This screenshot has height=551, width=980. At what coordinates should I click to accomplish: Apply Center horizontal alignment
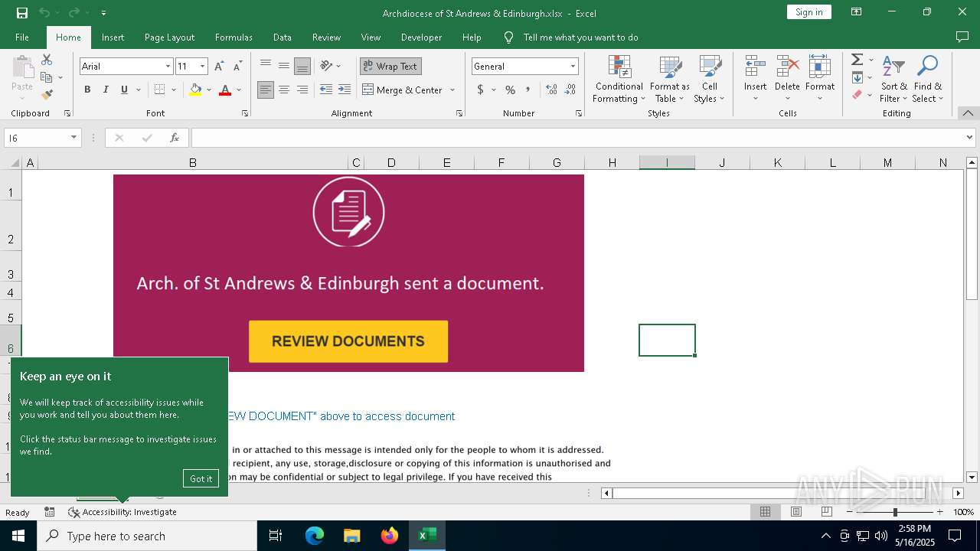(284, 90)
